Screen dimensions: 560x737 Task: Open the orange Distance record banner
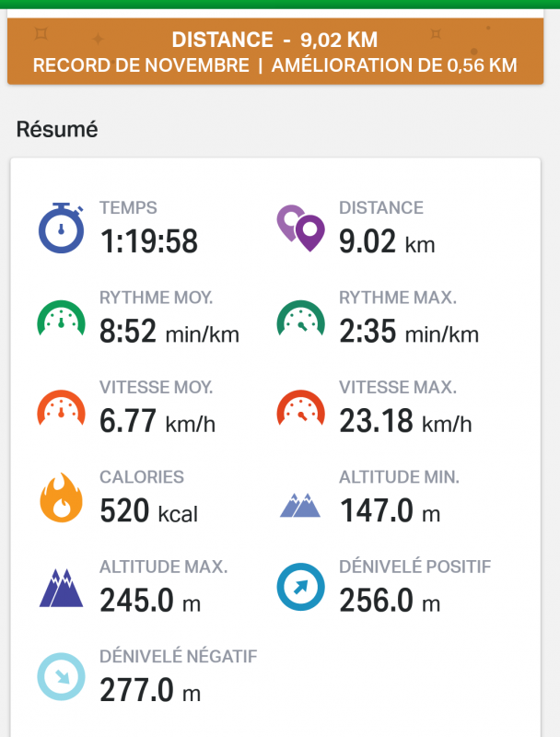275,52
